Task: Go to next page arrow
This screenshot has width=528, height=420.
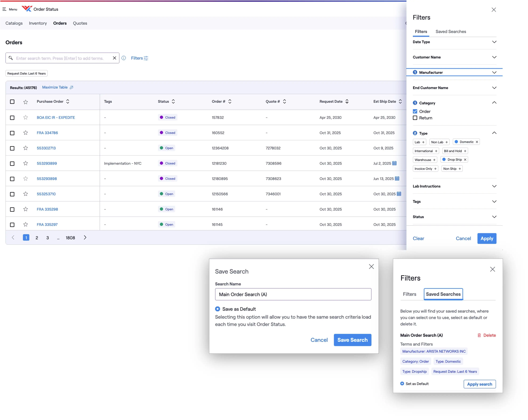Action: 85,237
